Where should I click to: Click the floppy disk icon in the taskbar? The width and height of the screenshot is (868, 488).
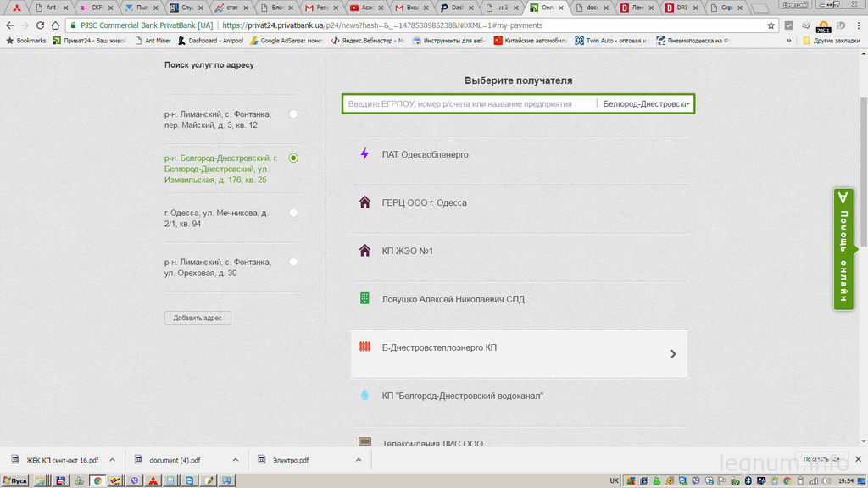60,481
